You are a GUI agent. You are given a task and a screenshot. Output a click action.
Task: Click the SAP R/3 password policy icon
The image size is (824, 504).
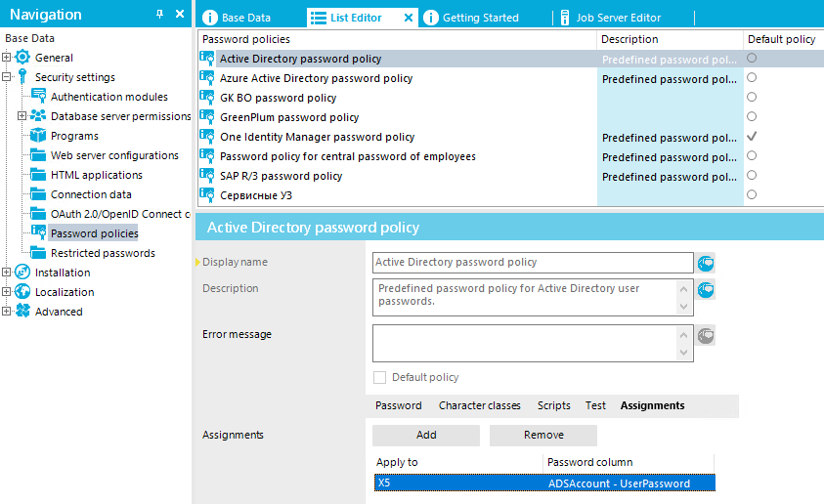click(x=207, y=176)
